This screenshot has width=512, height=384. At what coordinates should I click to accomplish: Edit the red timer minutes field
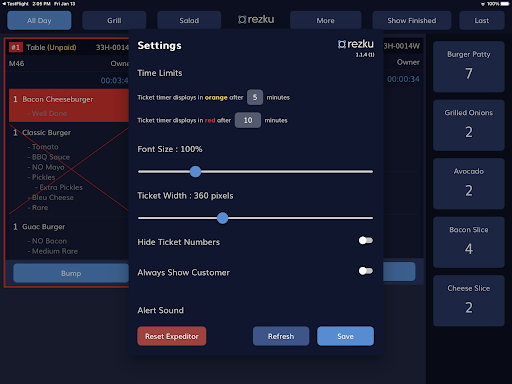tap(248, 120)
